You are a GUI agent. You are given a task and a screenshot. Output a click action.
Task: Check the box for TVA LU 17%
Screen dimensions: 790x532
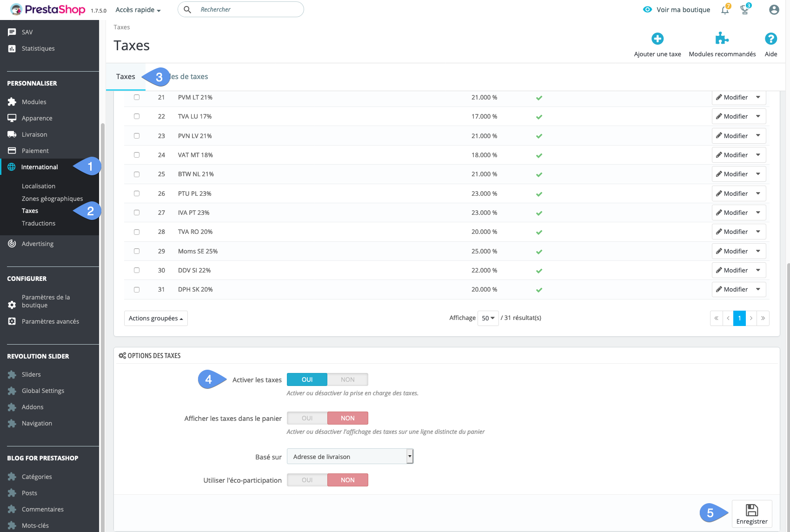[137, 116]
